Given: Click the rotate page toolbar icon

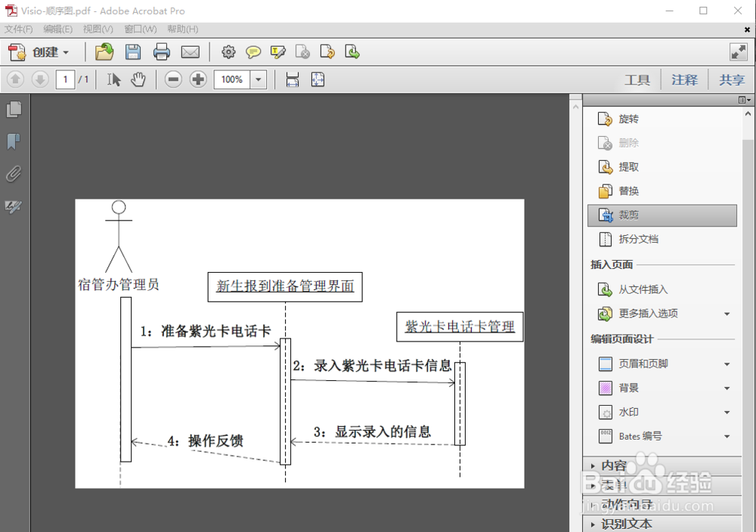Looking at the screenshot, I should (327, 52).
